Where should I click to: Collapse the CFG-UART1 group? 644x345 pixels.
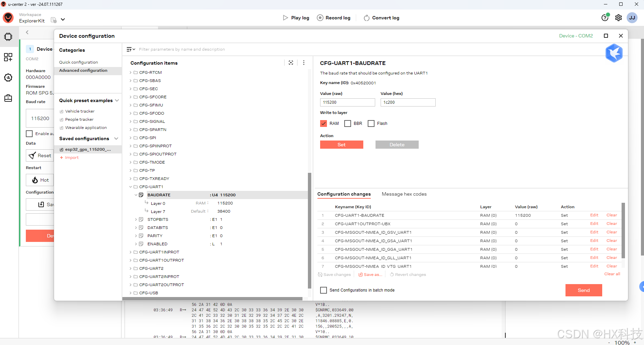[130, 187]
